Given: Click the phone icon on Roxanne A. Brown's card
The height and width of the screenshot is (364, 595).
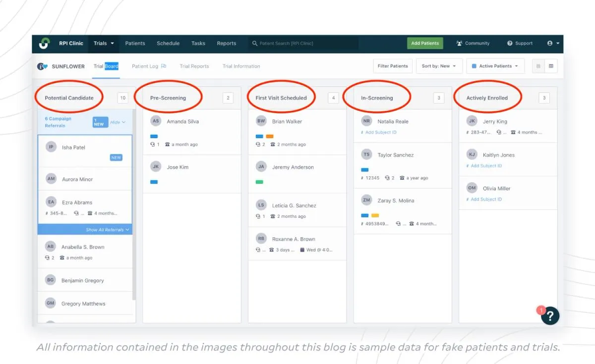Looking at the screenshot, I should pyautogui.click(x=272, y=250).
